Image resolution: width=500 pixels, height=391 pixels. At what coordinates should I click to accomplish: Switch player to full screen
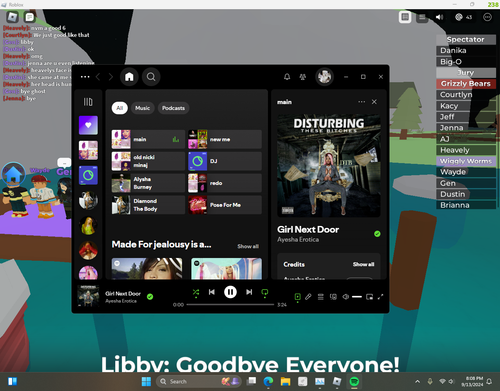coord(380,297)
